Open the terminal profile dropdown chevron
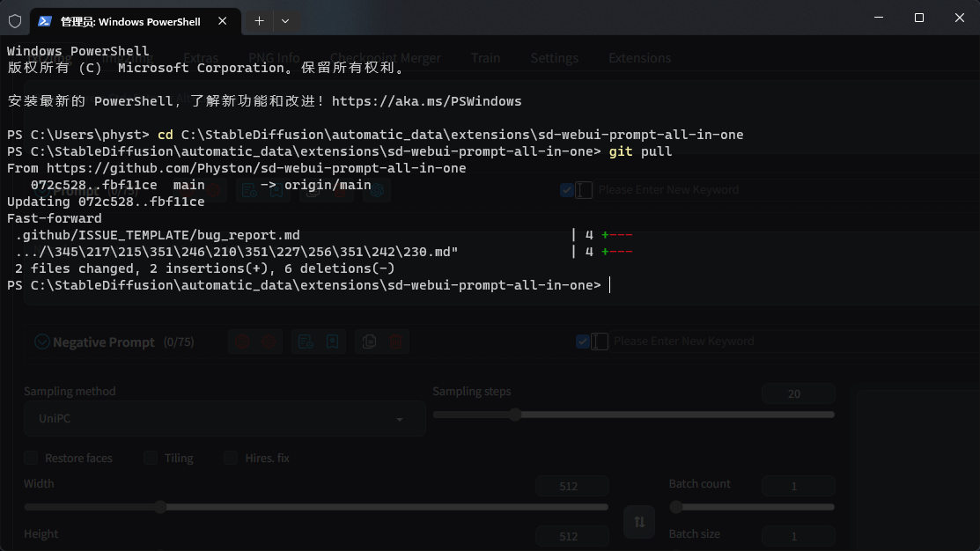The height and width of the screenshot is (551, 980). click(x=285, y=20)
